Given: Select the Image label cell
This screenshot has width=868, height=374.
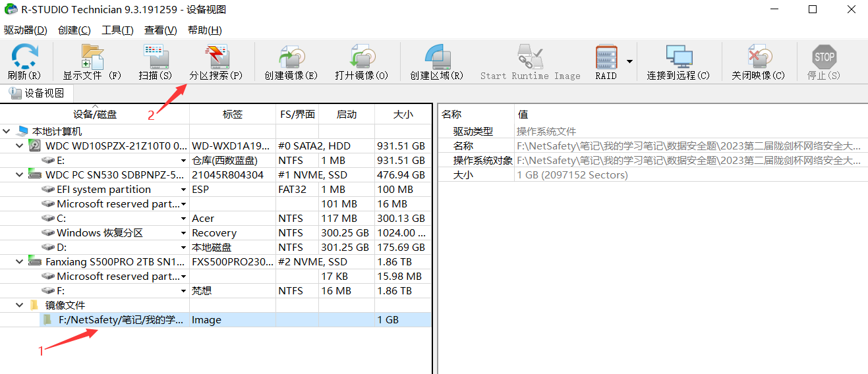Looking at the screenshot, I should [x=233, y=320].
